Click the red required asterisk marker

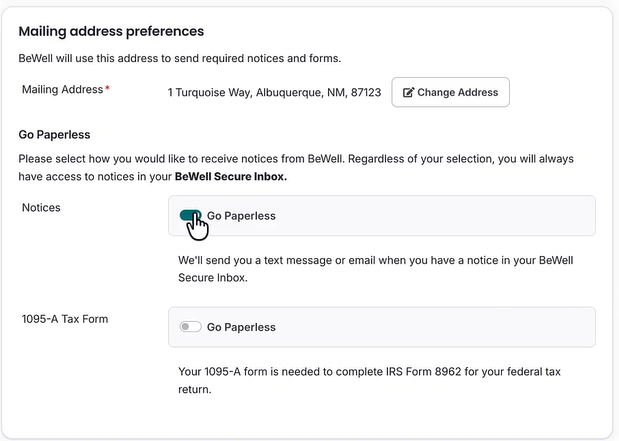point(107,89)
